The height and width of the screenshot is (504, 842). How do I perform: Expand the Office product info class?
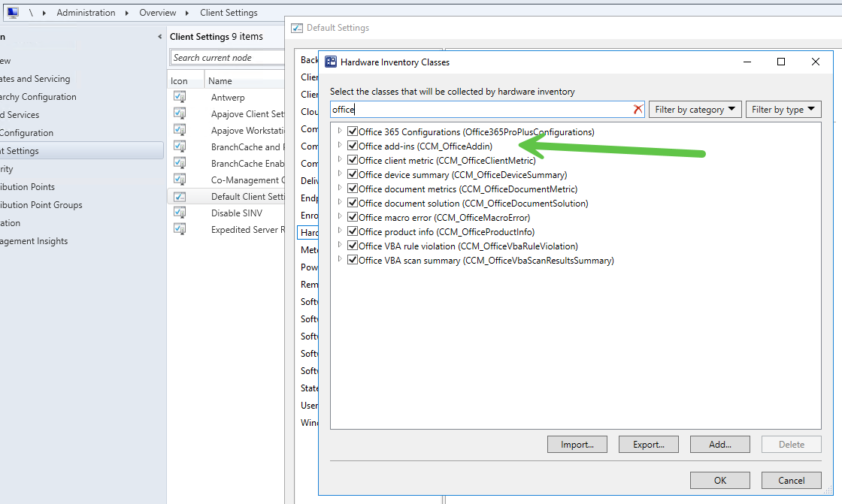[x=340, y=231]
